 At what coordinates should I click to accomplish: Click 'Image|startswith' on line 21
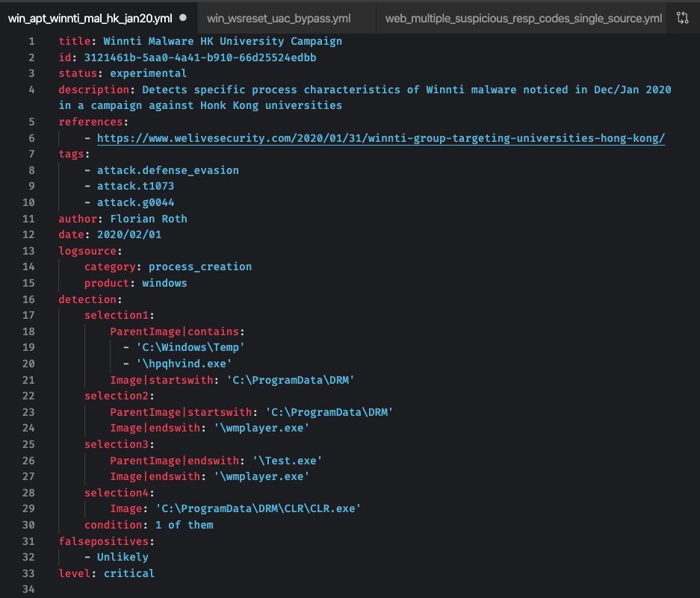[161, 380]
